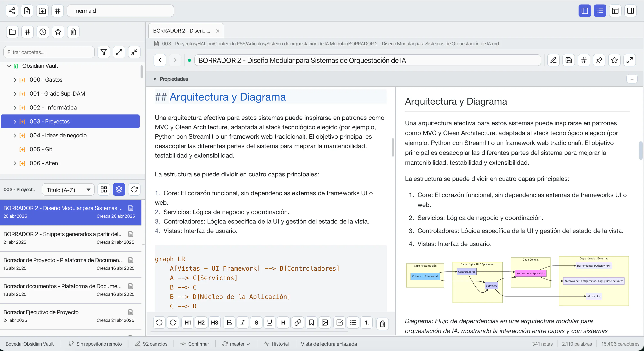Show favorites star icon in sidebar
The width and height of the screenshot is (644, 351).
click(x=58, y=32)
